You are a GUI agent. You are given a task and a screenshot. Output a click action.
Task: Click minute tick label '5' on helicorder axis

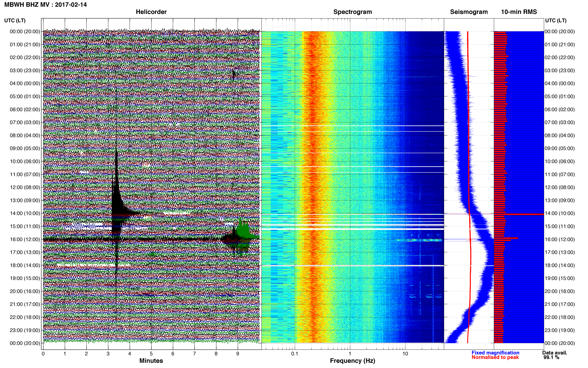(x=151, y=354)
